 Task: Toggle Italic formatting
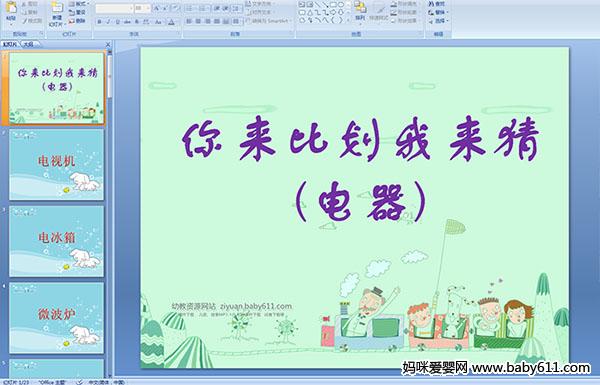pos(108,22)
